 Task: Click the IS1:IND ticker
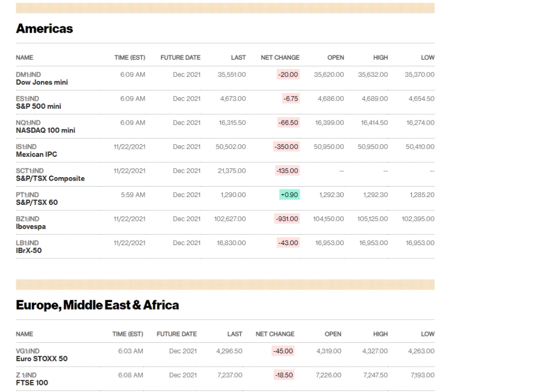point(26,146)
